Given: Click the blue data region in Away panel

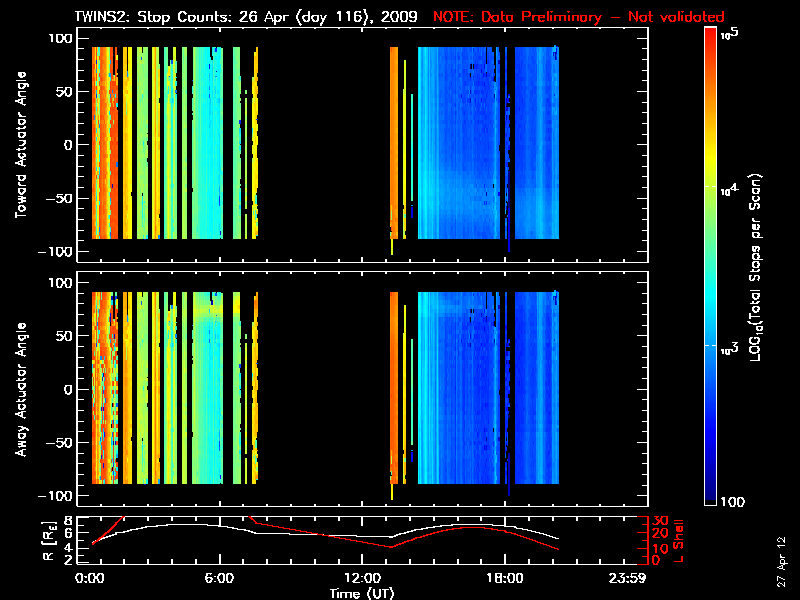Looking at the screenshot, I should point(460,400).
